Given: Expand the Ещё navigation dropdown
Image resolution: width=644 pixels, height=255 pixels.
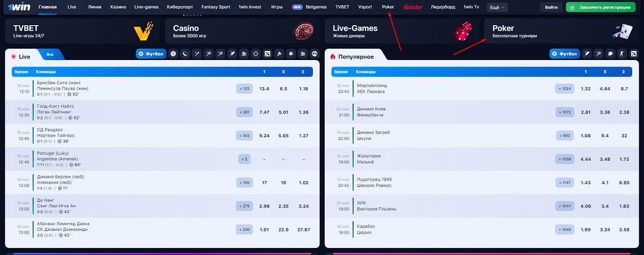Looking at the screenshot, I should click(x=497, y=7).
